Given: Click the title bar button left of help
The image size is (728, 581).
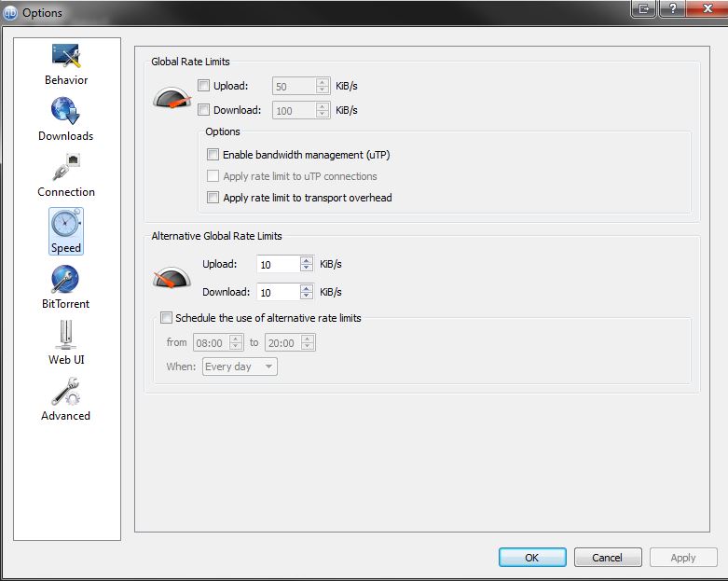Looking at the screenshot, I should click(x=643, y=8).
